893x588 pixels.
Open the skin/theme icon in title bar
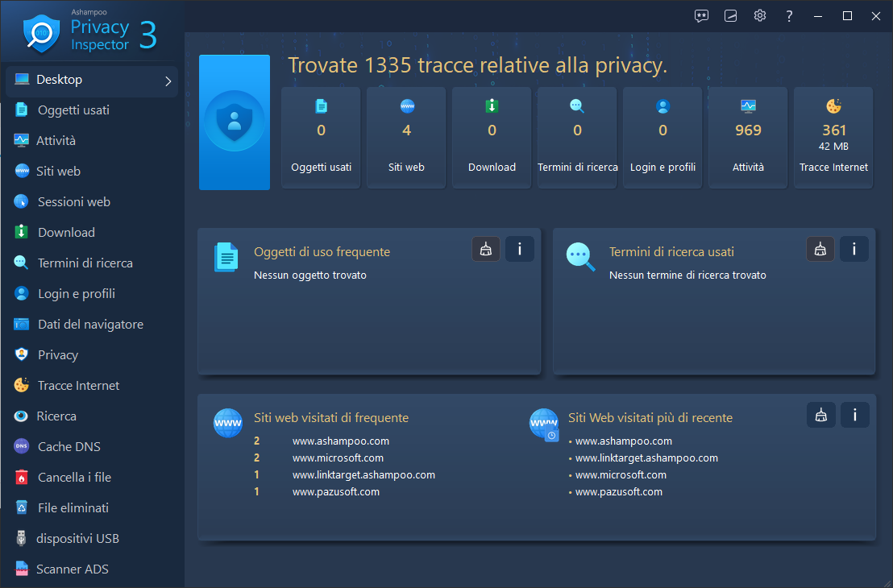(730, 16)
